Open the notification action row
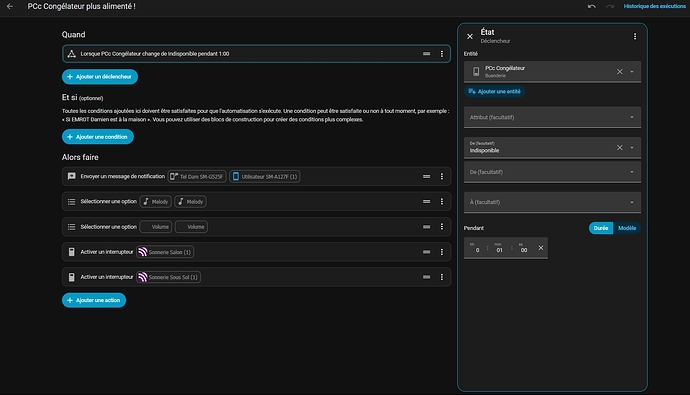The width and height of the screenshot is (690, 395). (x=256, y=176)
